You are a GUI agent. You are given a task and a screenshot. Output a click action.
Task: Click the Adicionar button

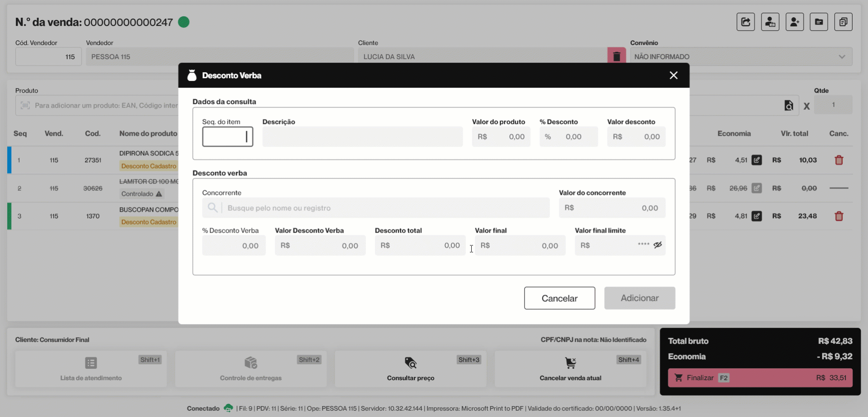(639, 298)
